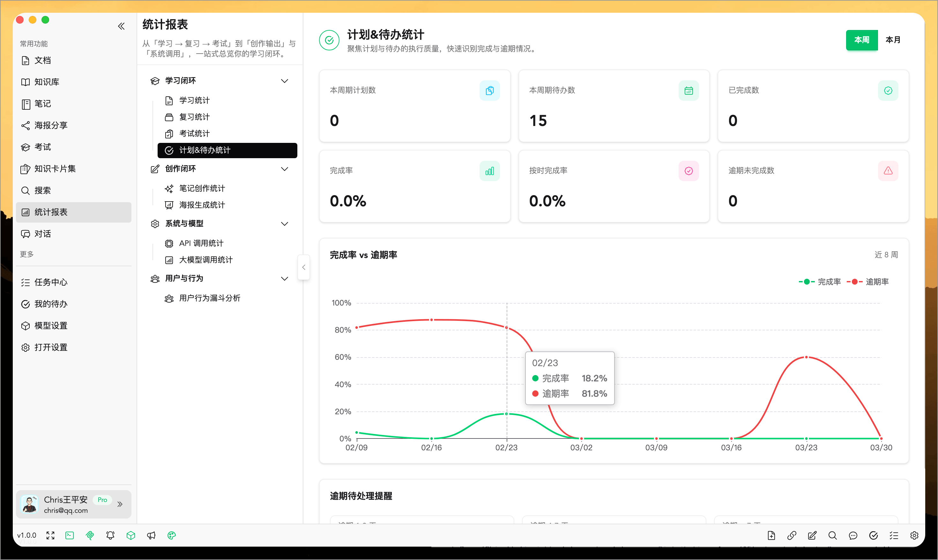This screenshot has width=938, height=560.
Task: Open the 知识卡片集 section
Action: [x=55, y=169]
